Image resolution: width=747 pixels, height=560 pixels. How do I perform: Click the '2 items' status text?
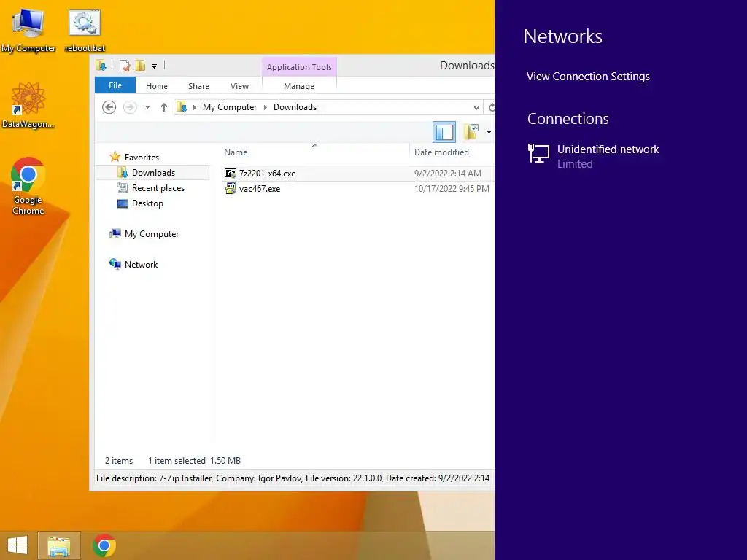tap(119, 461)
